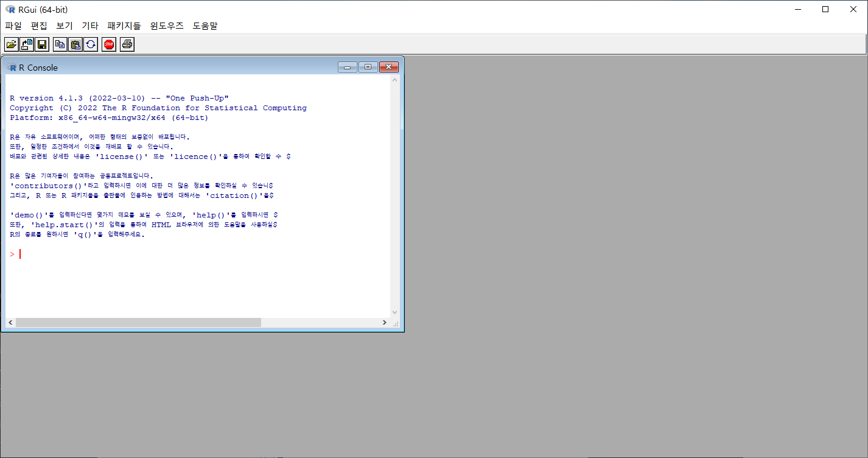This screenshot has width=868, height=458.
Task: Open the 파일 menu
Action: pyautogui.click(x=13, y=26)
